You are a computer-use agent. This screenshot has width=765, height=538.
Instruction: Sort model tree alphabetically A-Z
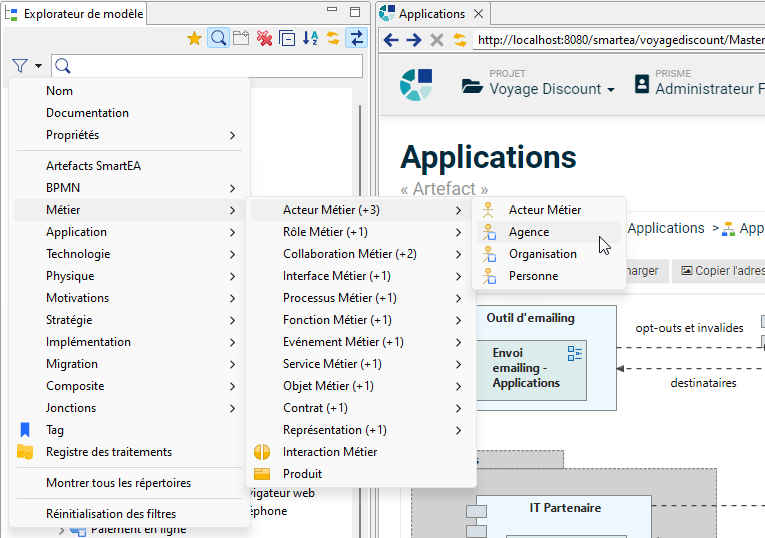click(x=310, y=39)
